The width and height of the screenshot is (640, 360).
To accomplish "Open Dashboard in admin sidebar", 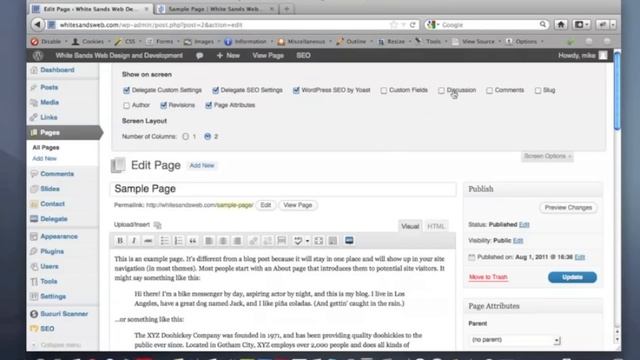I will [x=57, y=70].
